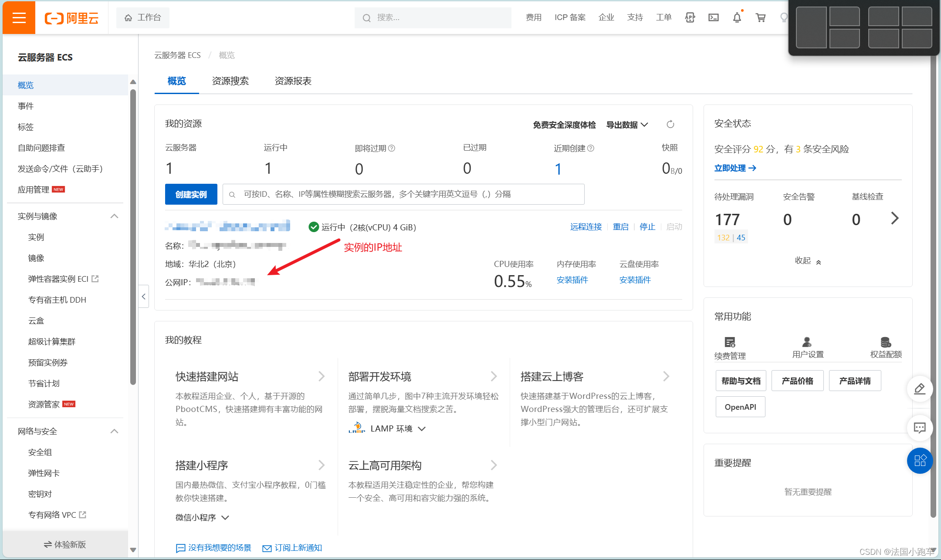Open the APP mobile download icon

coord(690,17)
